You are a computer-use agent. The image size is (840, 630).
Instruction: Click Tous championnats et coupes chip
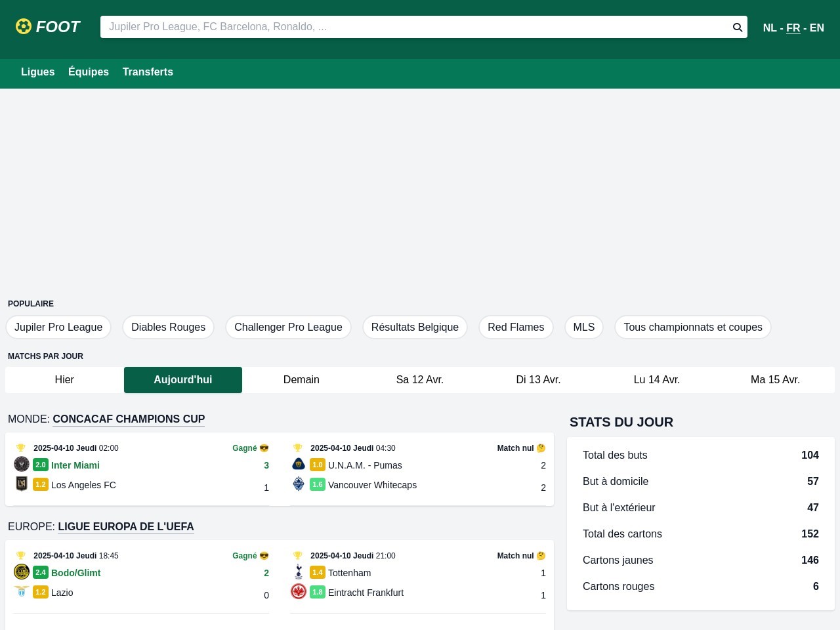pyautogui.click(x=693, y=327)
